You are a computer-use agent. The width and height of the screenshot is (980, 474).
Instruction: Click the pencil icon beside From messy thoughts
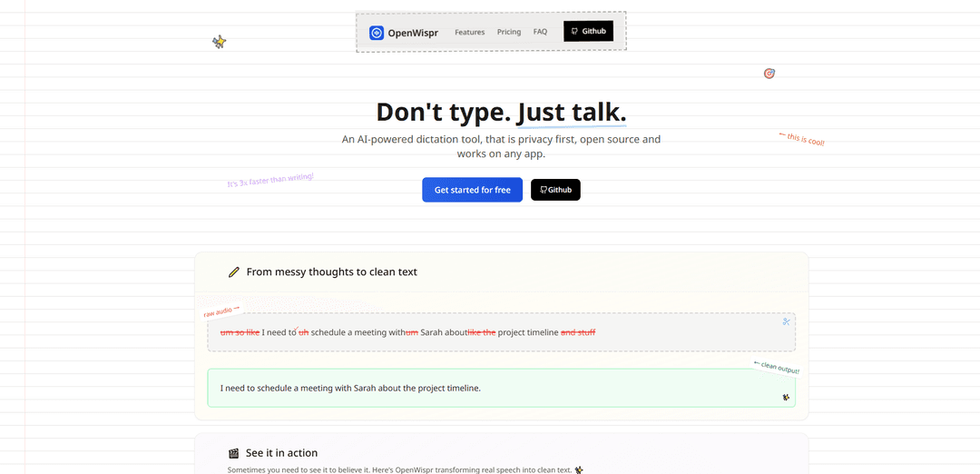[234, 272]
